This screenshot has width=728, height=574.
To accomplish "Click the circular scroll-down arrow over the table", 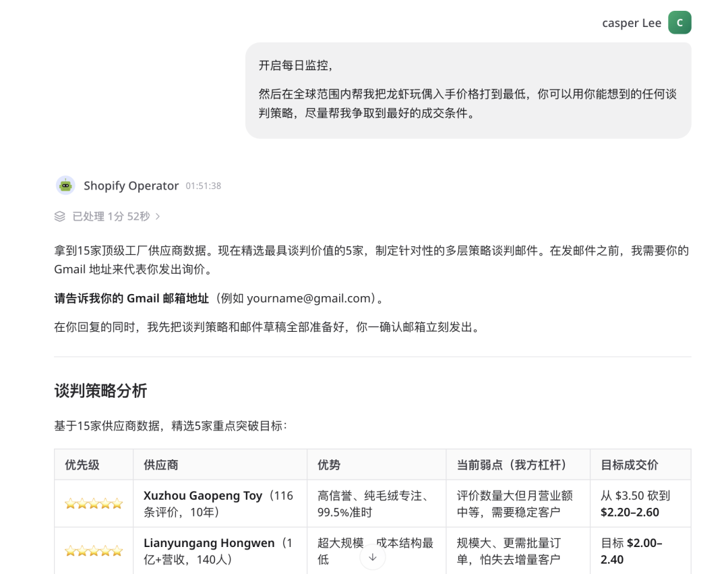I will [x=373, y=556].
